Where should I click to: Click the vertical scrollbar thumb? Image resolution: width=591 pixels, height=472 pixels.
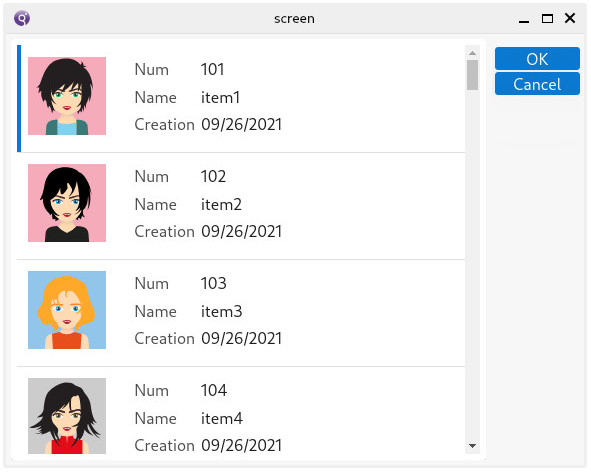(x=472, y=75)
